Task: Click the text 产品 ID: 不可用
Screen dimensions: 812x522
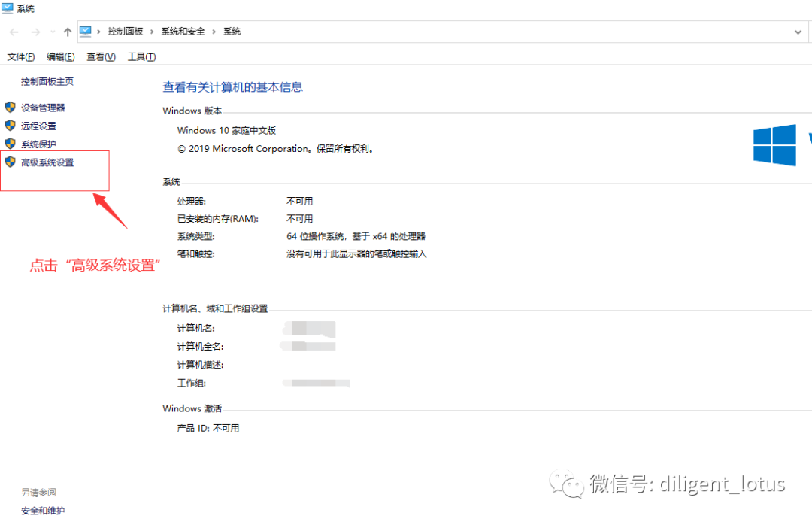Action: (x=208, y=428)
